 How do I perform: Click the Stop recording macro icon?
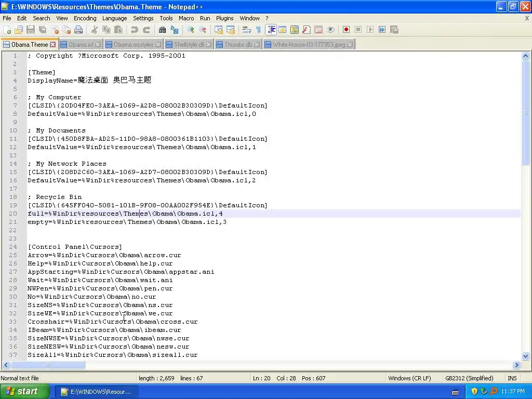(x=358, y=30)
